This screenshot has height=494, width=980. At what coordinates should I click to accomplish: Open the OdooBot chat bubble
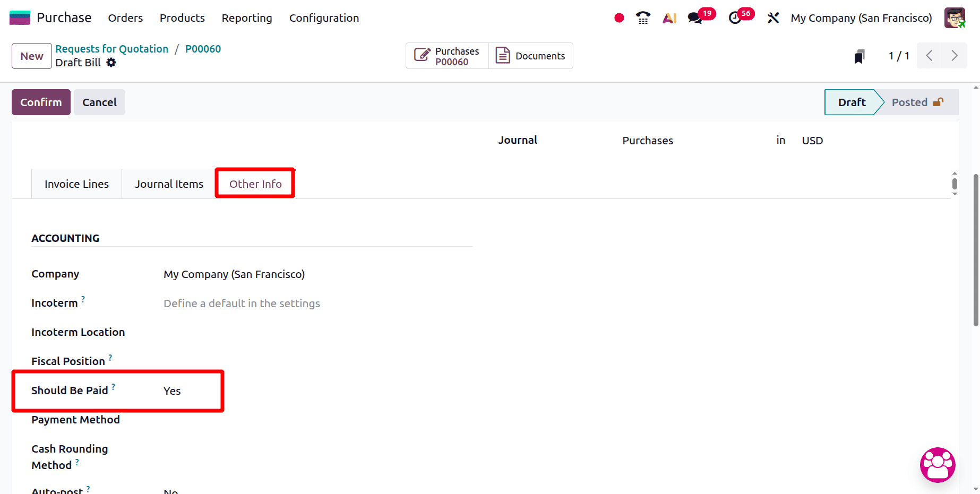point(938,465)
